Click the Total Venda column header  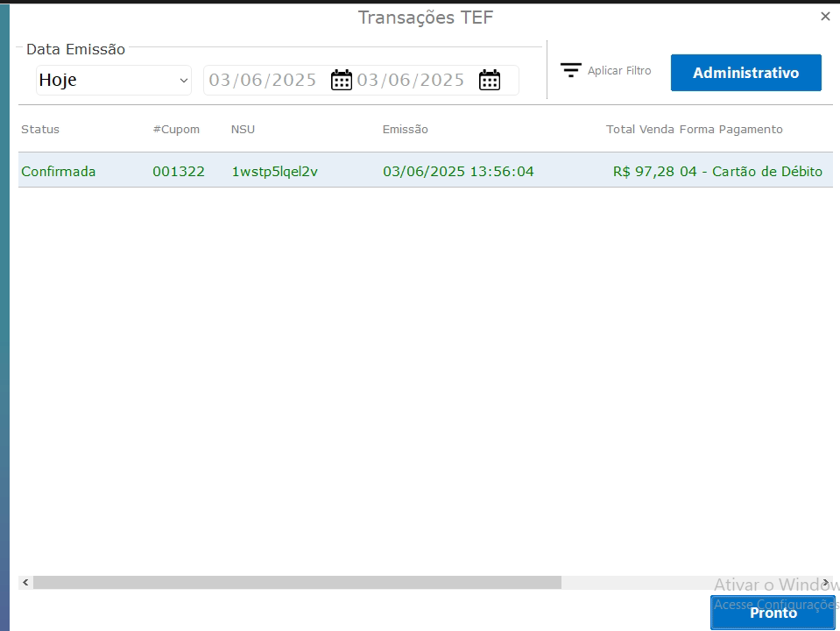click(x=639, y=130)
